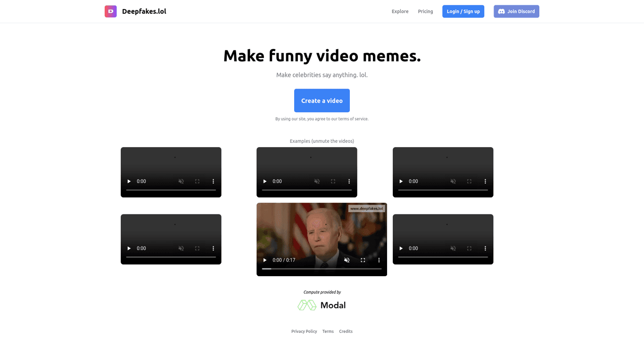The width and height of the screenshot is (644, 362).
Task: Click the Create a video button
Action: click(322, 100)
